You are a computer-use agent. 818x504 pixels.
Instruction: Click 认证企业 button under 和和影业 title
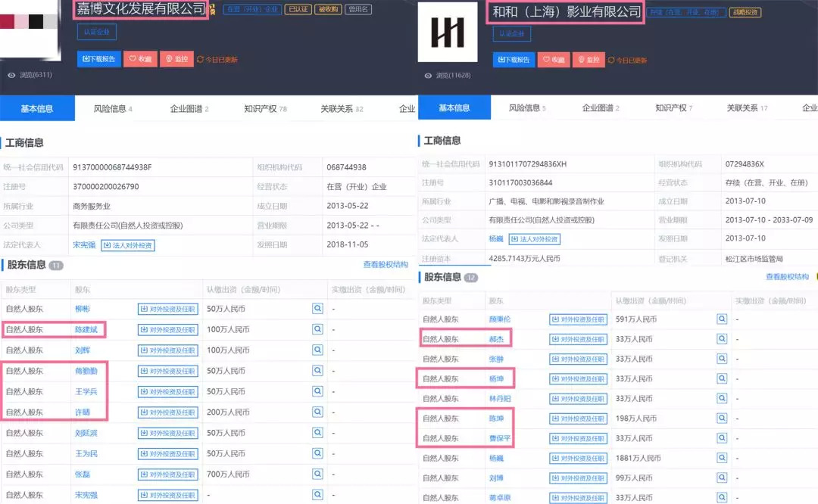512,33
